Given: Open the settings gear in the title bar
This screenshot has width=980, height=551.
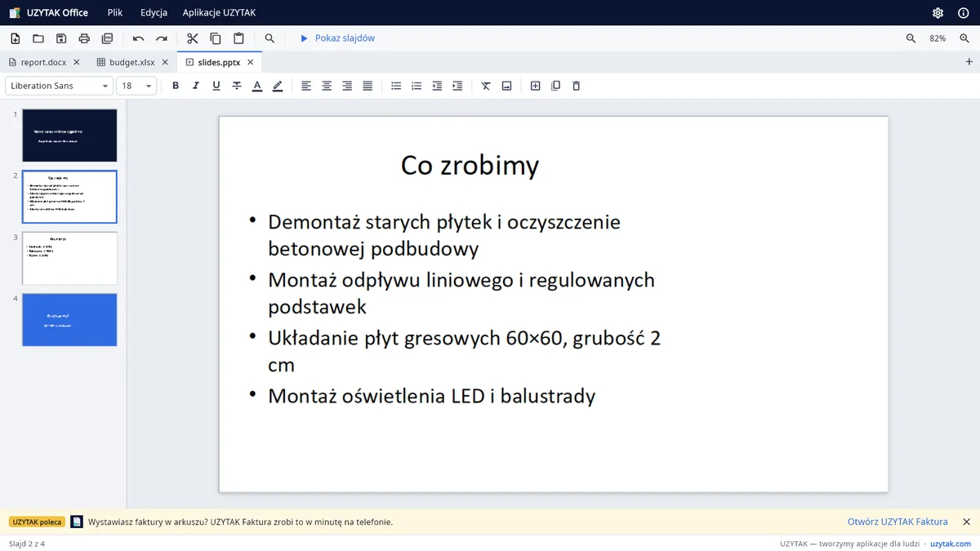Looking at the screenshot, I should [x=938, y=13].
